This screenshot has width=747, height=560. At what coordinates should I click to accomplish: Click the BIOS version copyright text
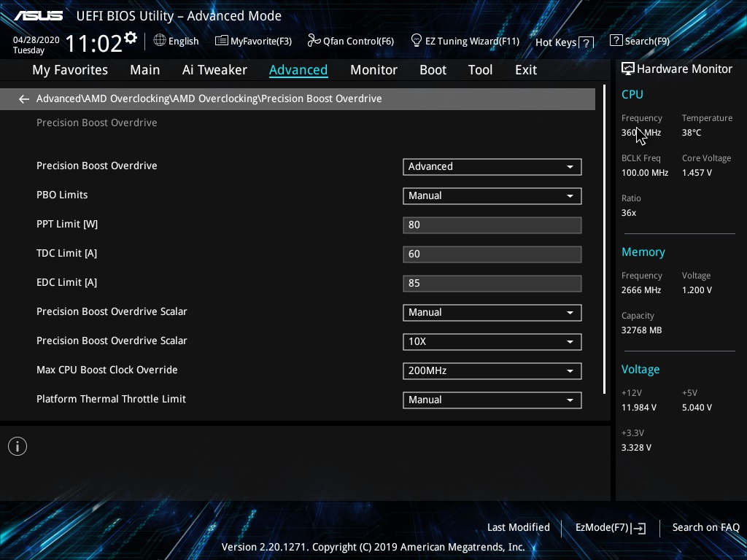tap(373, 547)
